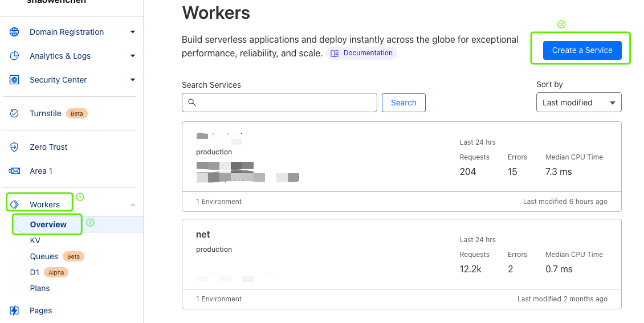Open the Sort by Last modified dropdown
The width and height of the screenshot is (644, 323).
(578, 102)
